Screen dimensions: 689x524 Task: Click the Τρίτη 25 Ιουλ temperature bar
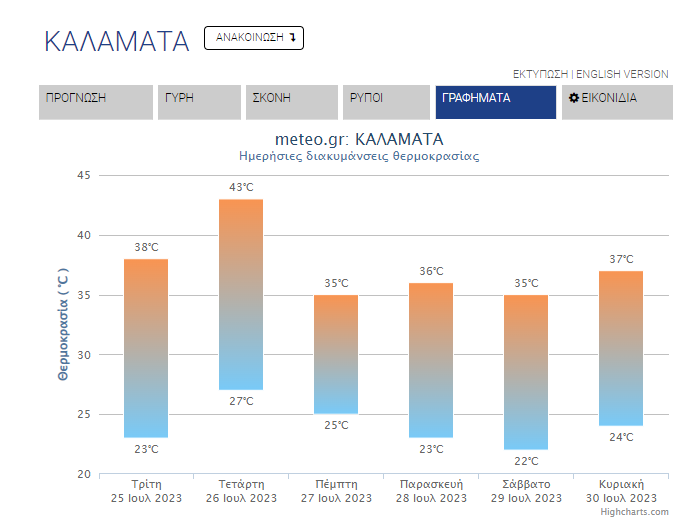pyautogui.click(x=146, y=348)
